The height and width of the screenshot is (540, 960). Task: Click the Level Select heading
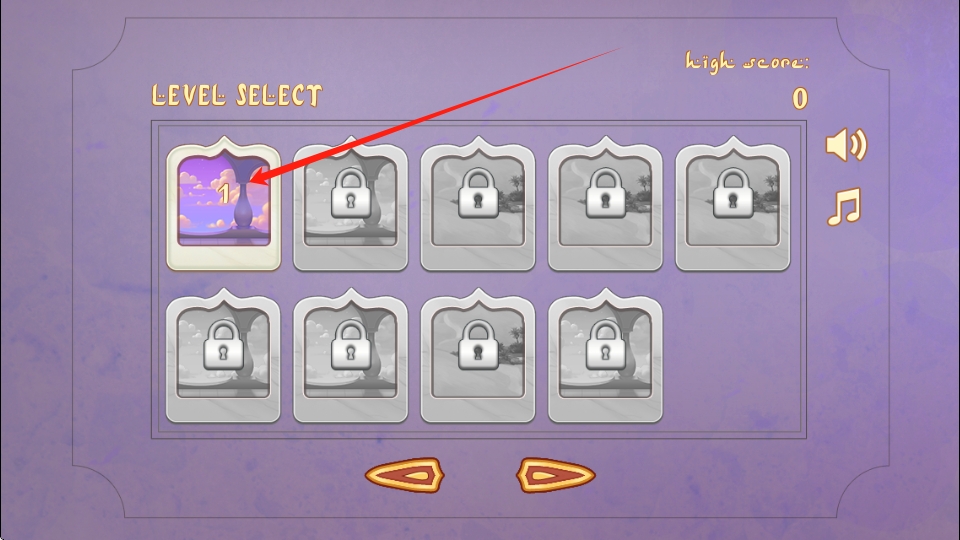[237, 96]
